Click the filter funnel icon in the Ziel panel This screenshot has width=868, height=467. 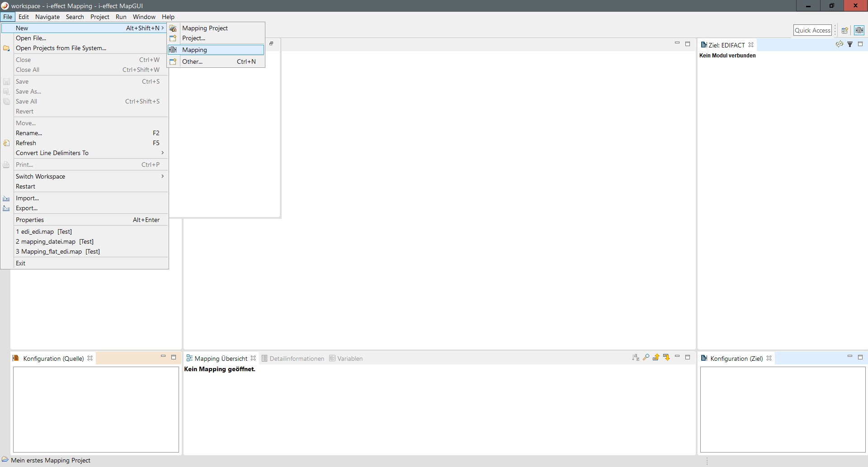pos(850,44)
